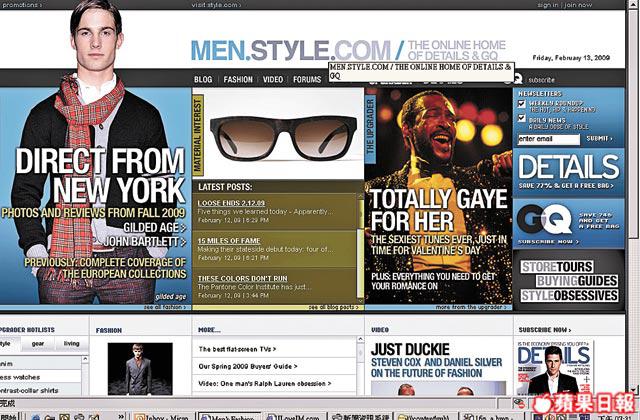The width and height of the screenshot is (640, 420).
Task: Click the GQ subscribe now banner
Action: (x=568, y=224)
